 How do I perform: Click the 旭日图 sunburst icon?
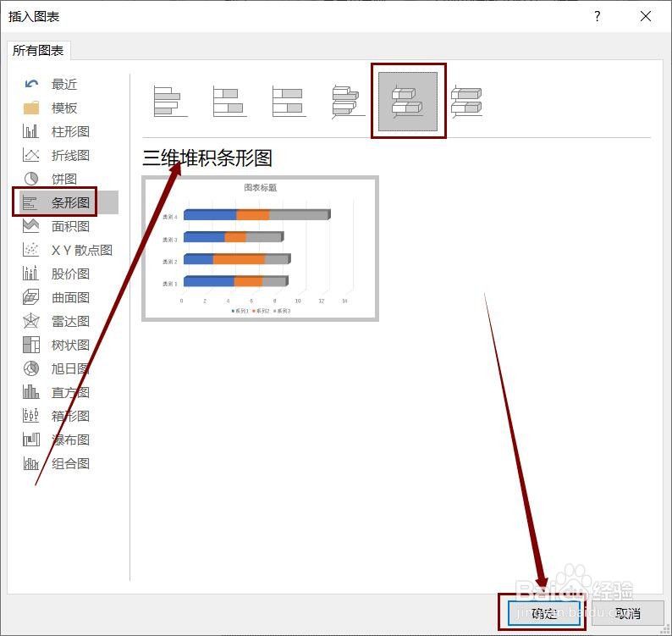click(31, 368)
